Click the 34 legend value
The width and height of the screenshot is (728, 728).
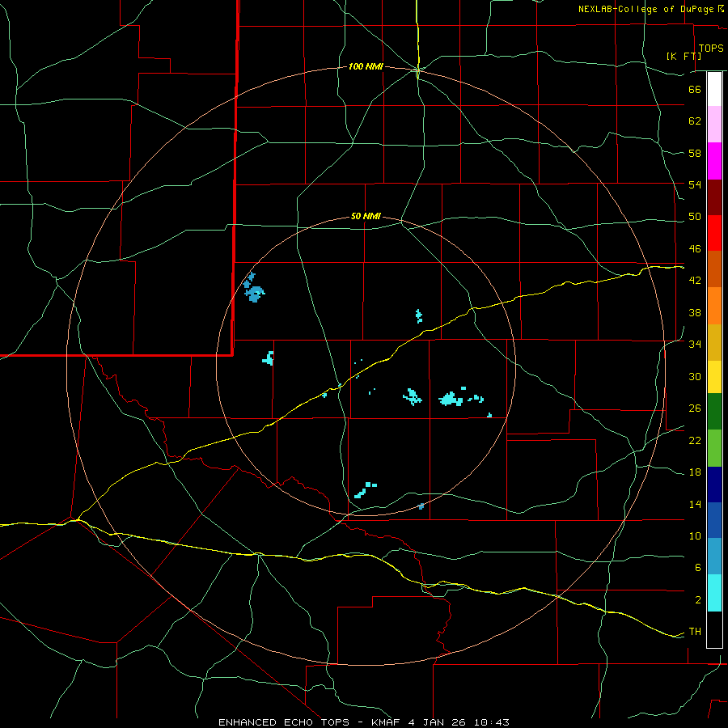(695, 345)
